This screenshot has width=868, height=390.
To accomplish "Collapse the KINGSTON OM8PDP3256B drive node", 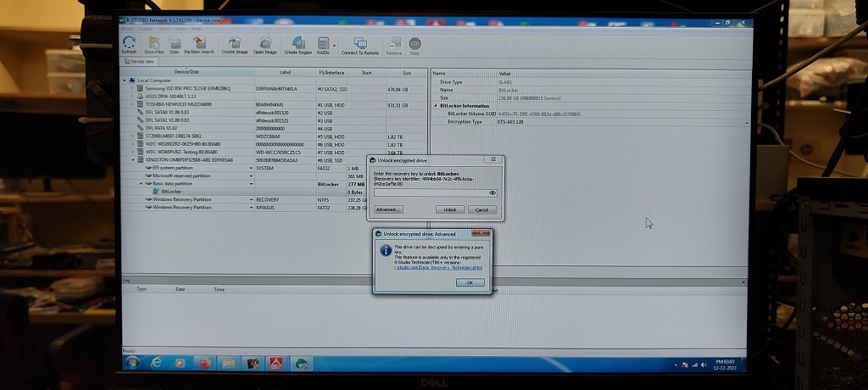I will click(132, 160).
